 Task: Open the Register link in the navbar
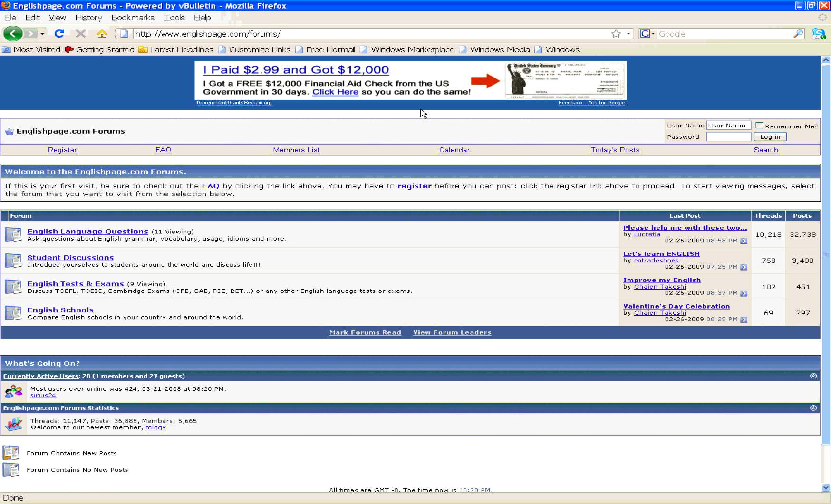(62, 150)
